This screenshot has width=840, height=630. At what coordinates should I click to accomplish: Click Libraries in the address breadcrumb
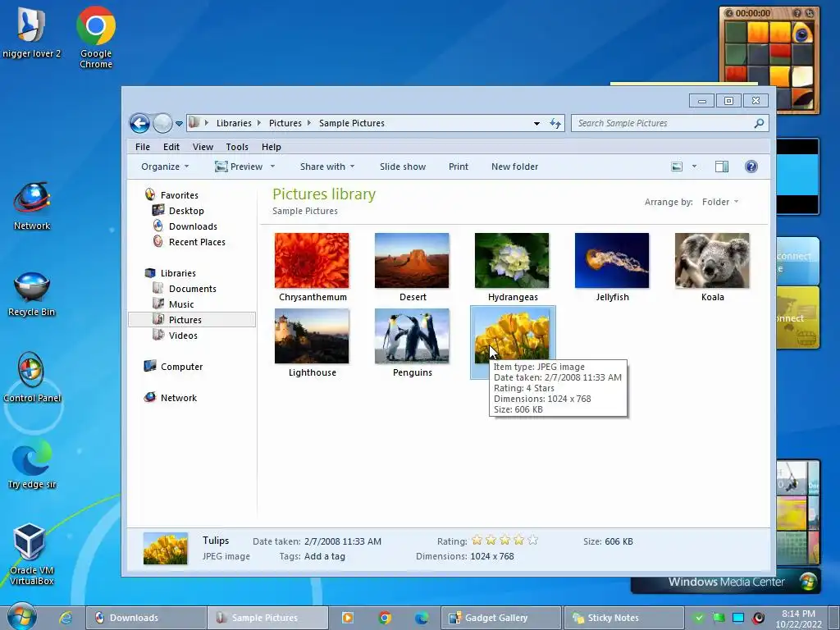coord(234,123)
